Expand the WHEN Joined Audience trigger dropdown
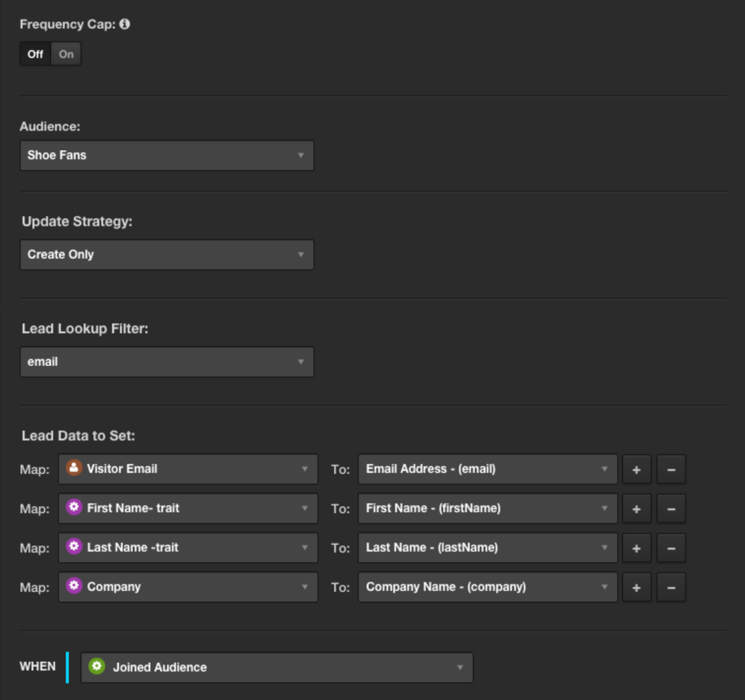The height and width of the screenshot is (700, 745). [277, 668]
